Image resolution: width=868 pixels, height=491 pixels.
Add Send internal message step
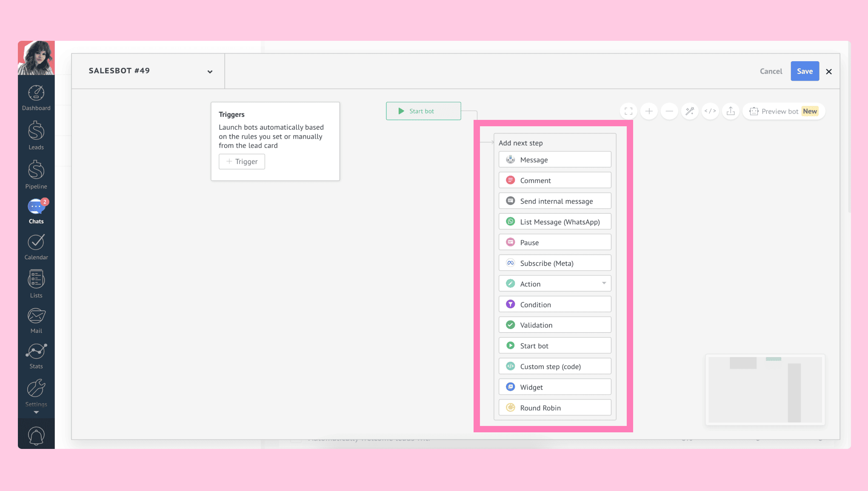pos(555,201)
